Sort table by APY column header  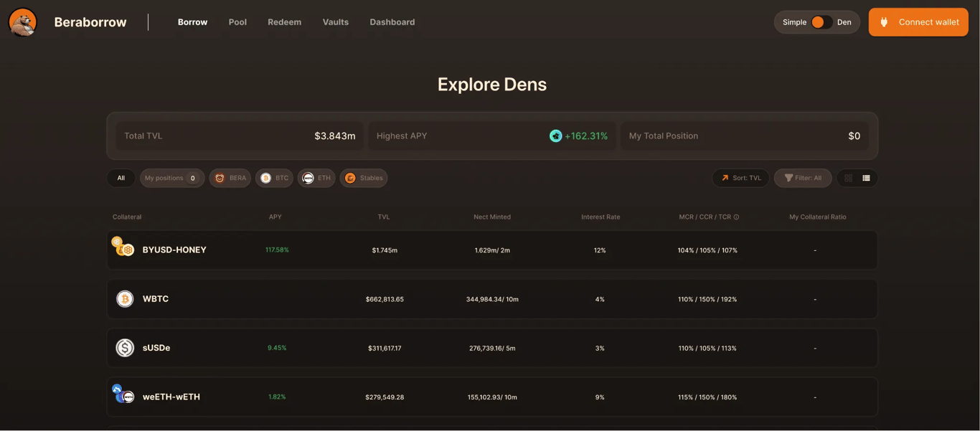click(x=275, y=217)
